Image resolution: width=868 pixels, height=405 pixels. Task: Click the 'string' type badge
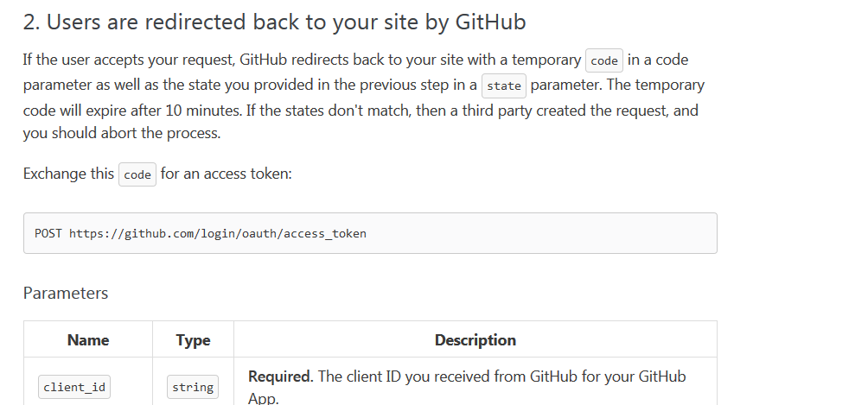pyautogui.click(x=193, y=387)
